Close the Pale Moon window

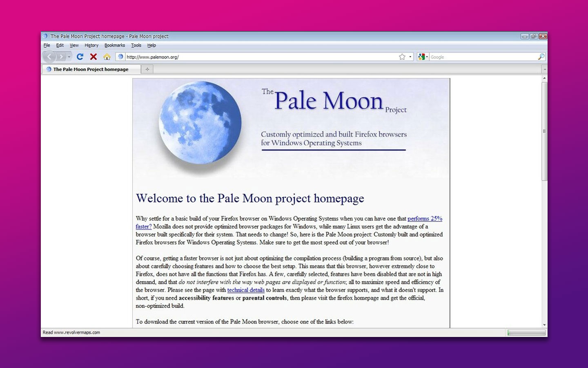543,36
